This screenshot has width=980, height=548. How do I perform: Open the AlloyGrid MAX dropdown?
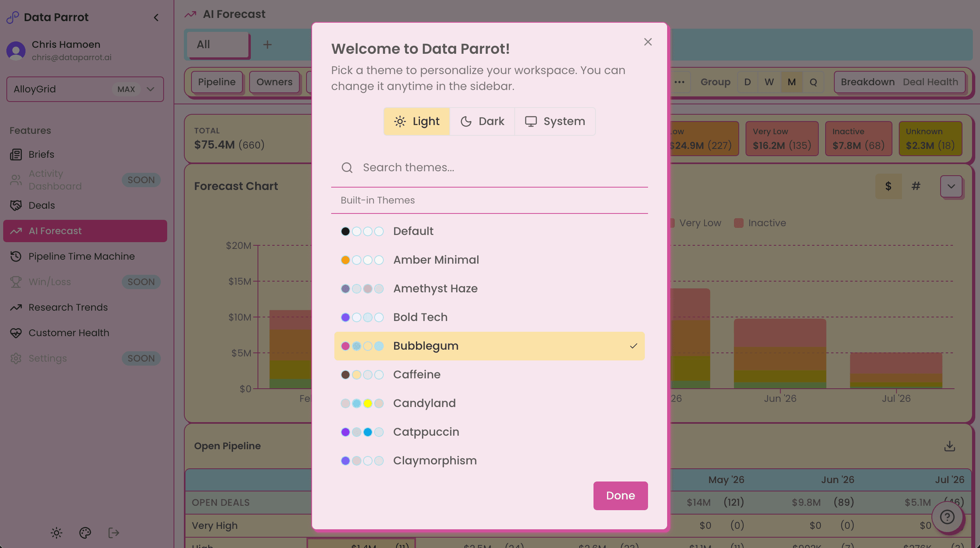(x=85, y=89)
